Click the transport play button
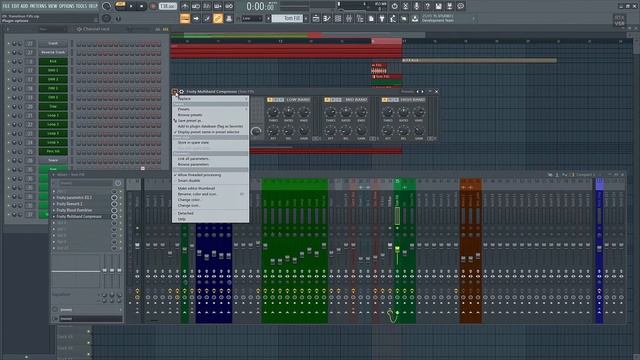The height and width of the screenshot is (360, 640). [x=131, y=6]
